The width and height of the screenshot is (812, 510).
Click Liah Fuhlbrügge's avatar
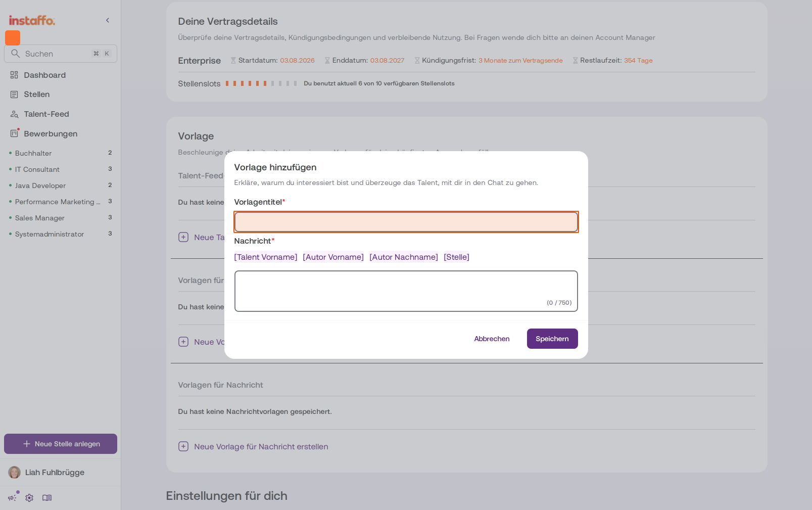pyautogui.click(x=15, y=472)
